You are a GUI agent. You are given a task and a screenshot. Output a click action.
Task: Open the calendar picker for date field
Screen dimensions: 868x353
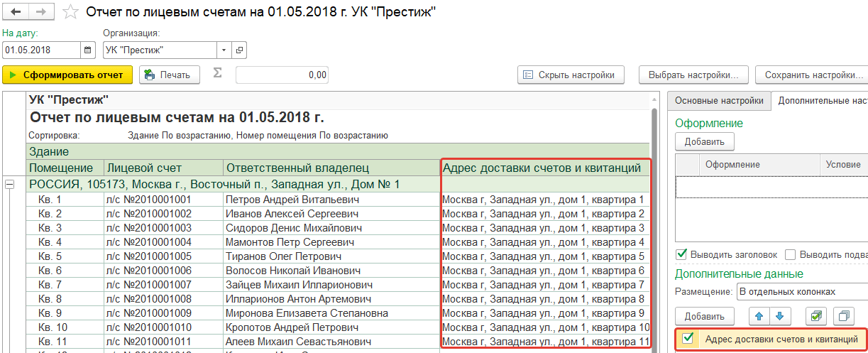88,50
